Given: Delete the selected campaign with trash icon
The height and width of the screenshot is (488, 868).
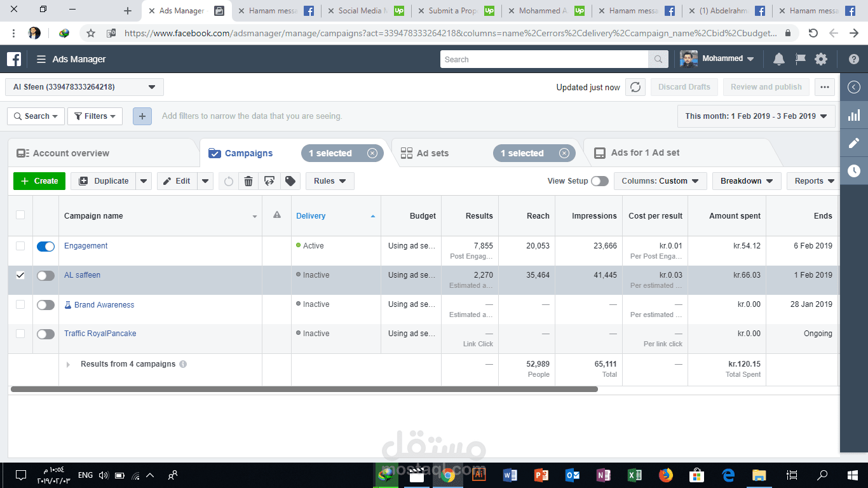Looking at the screenshot, I should 248,181.
